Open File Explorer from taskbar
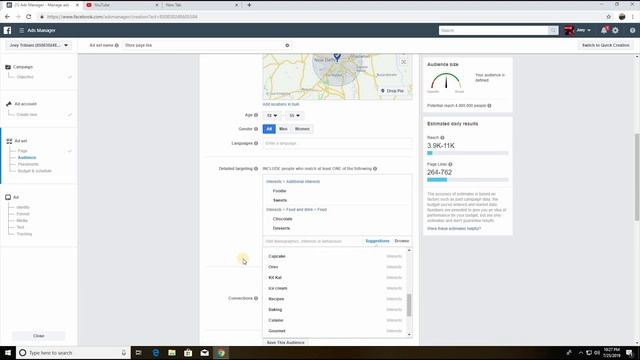Viewport: 640px width, 360px height. tap(172, 353)
